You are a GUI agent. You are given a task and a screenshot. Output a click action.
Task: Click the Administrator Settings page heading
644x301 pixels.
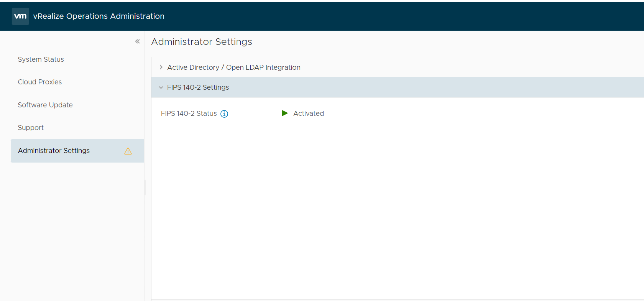[202, 42]
